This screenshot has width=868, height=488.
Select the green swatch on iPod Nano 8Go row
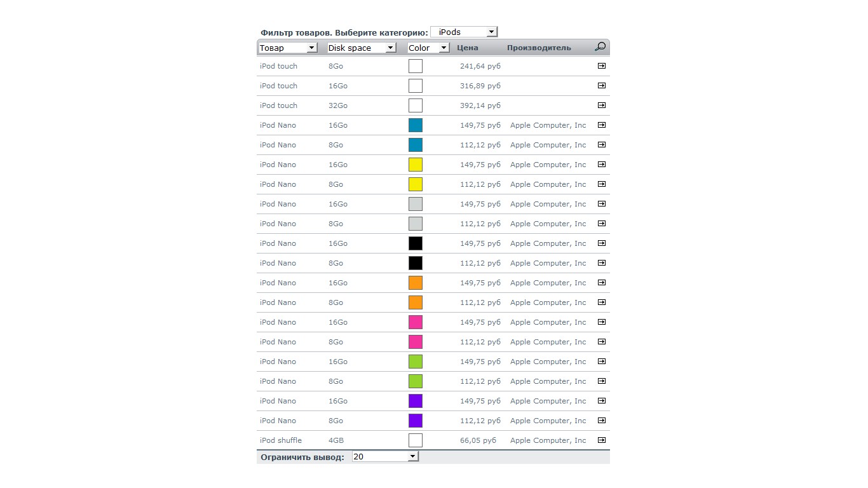(416, 381)
